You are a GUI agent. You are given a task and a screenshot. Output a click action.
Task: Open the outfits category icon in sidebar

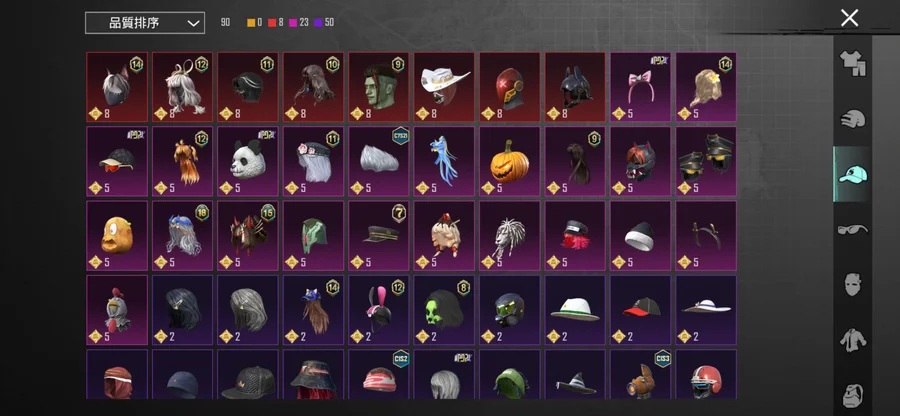[852, 63]
